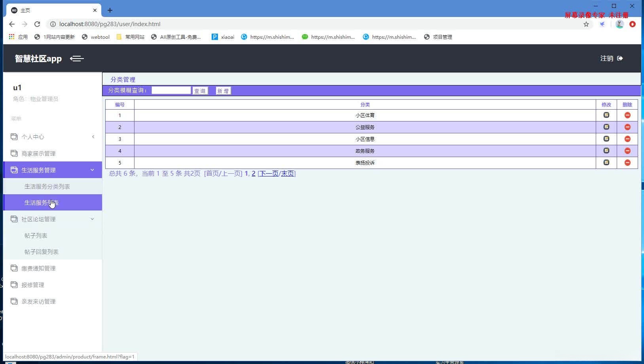Open the browser profile avatar
Screen dimensions: 644x364
pyautogui.click(x=620, y=24)
